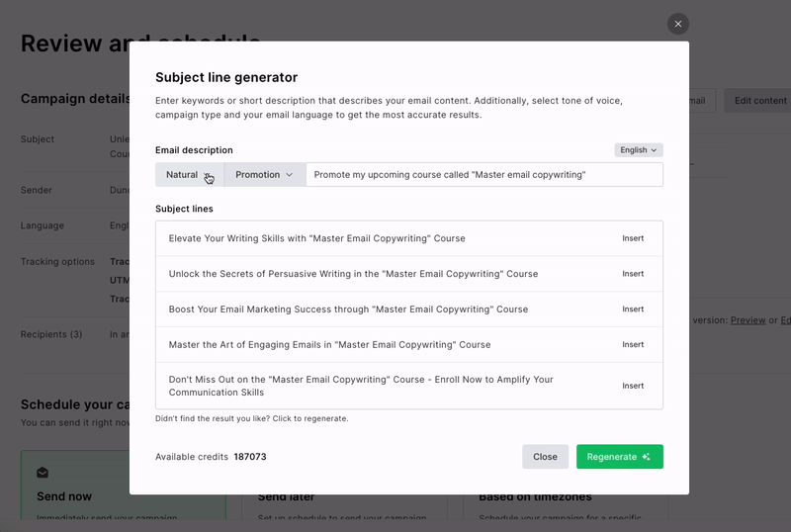Screen dimensions: 791x532
Task: Click the Sender label in background page
Action: click(x=37, y=190)
